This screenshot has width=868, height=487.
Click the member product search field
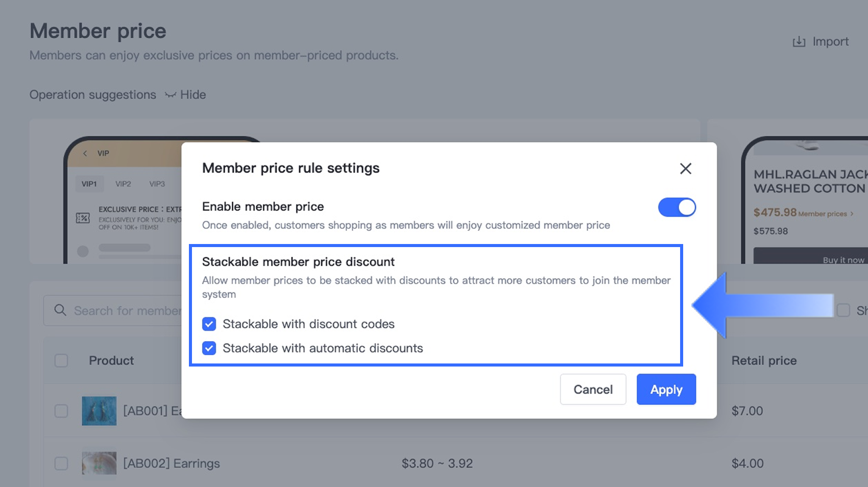[127, 310]
